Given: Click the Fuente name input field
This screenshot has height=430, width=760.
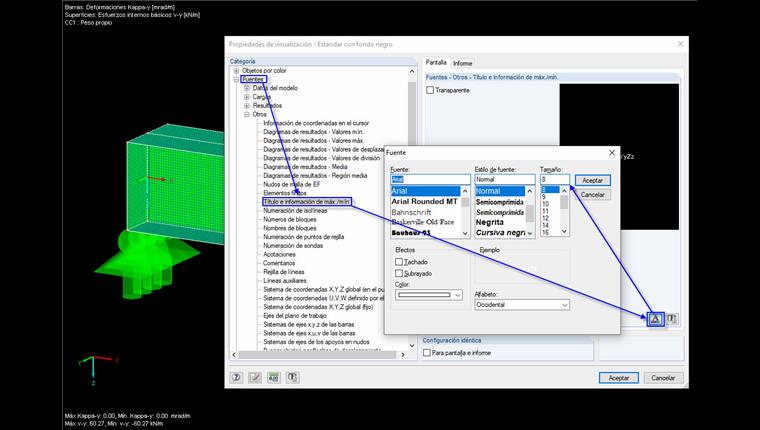Looking at the screenshot, I should (x=430, y=179).
